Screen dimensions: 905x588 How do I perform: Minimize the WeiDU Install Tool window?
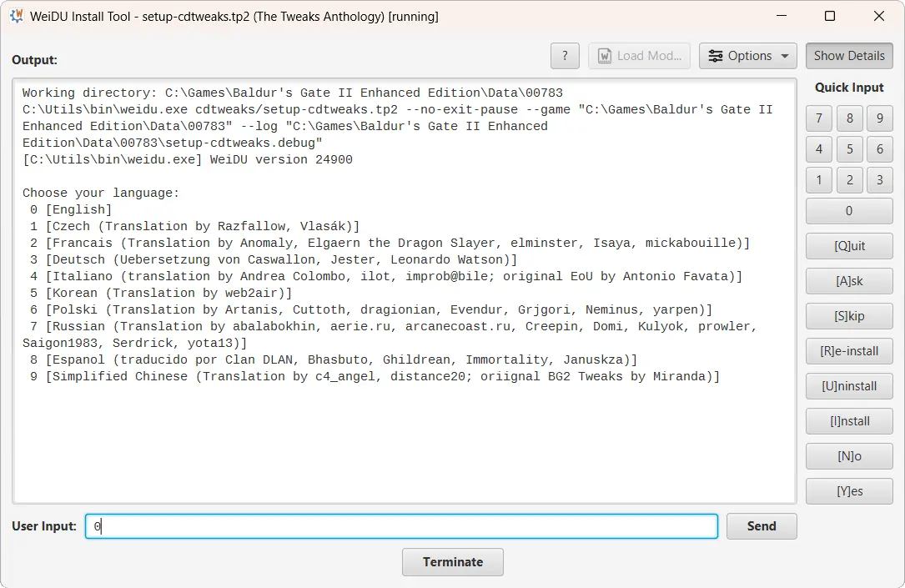tap(782, 16)
